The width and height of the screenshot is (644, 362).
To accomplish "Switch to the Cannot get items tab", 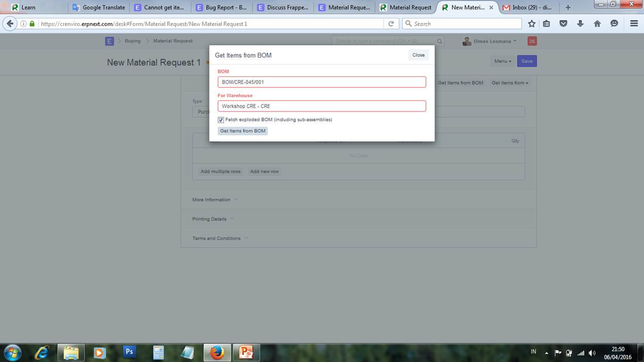I will tap(160, 8).
